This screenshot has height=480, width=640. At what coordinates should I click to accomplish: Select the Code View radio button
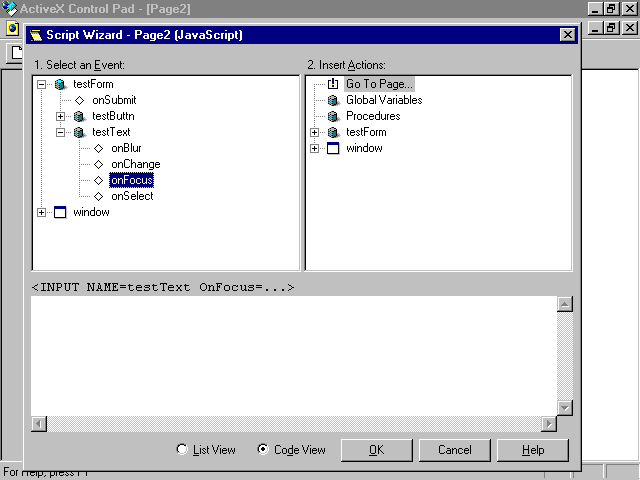(x=263, y=450)
